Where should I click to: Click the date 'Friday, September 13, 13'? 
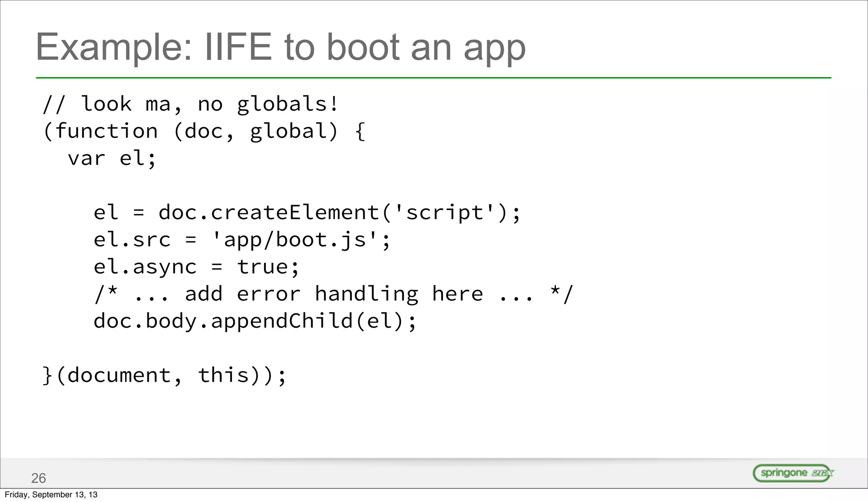pos(51,495)
